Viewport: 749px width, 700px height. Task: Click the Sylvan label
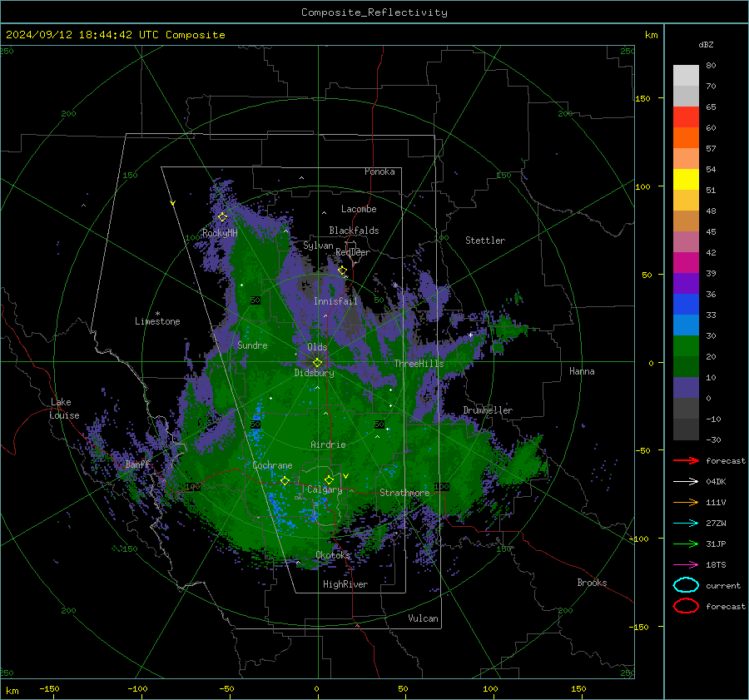(318, 246)
